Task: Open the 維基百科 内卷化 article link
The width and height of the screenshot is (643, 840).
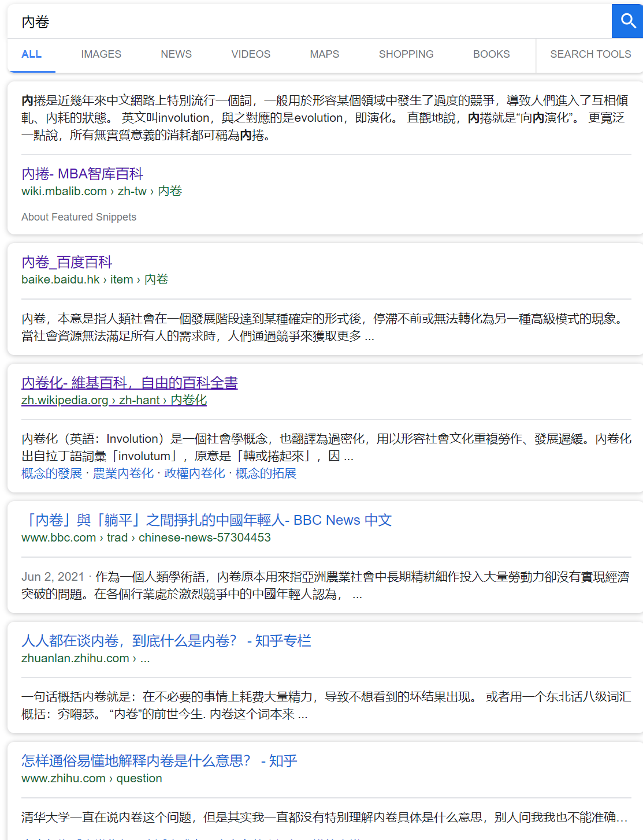Action: 129,383
